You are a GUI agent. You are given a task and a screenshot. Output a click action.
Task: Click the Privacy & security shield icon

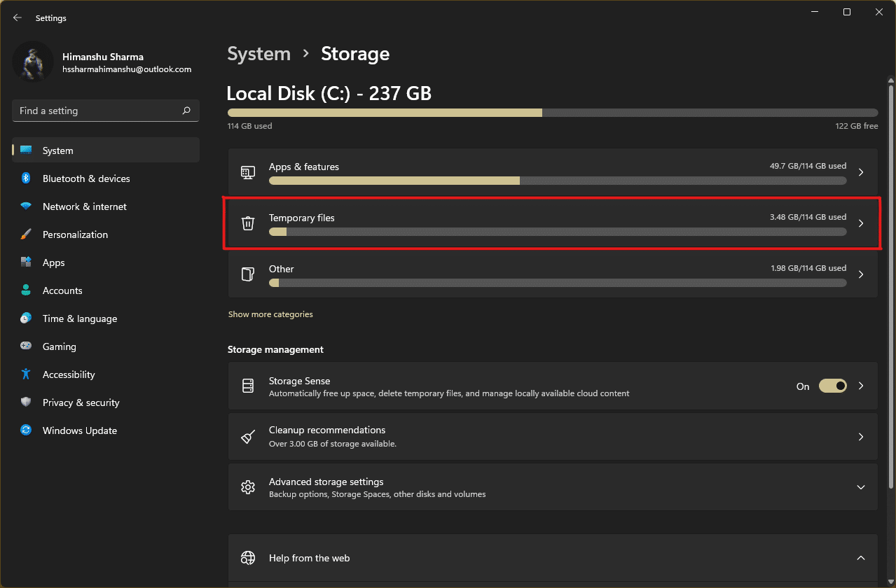(26, 402)
